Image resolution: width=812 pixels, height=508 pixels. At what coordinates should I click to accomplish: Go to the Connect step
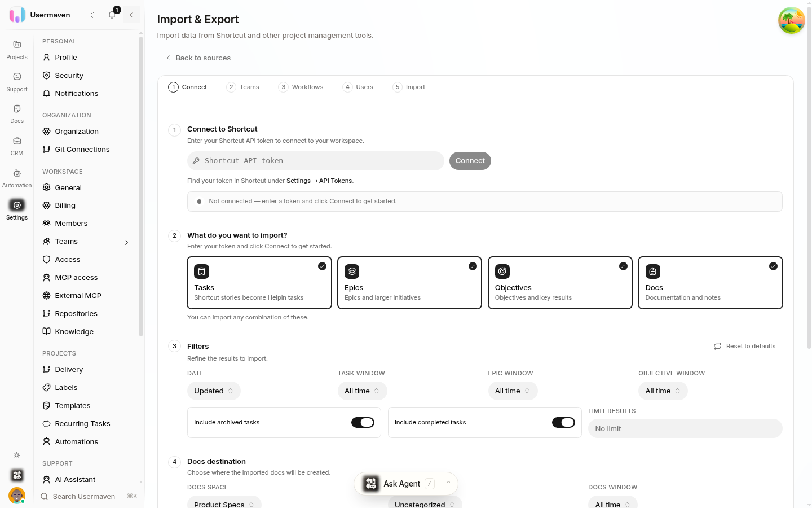click(x=188, y=87)
